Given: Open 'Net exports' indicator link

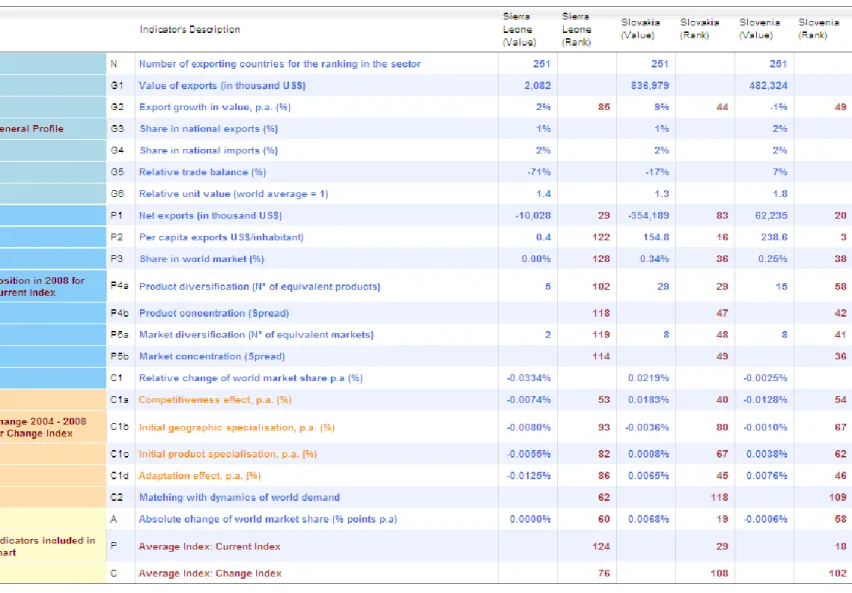Looking at the screenshot, I should click(x=210, y=216).
